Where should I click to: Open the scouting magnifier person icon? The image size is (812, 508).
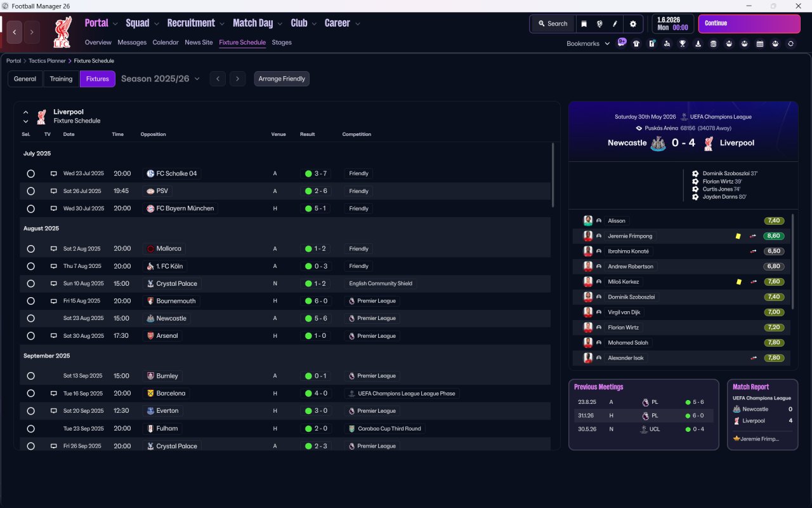[667, 44]
